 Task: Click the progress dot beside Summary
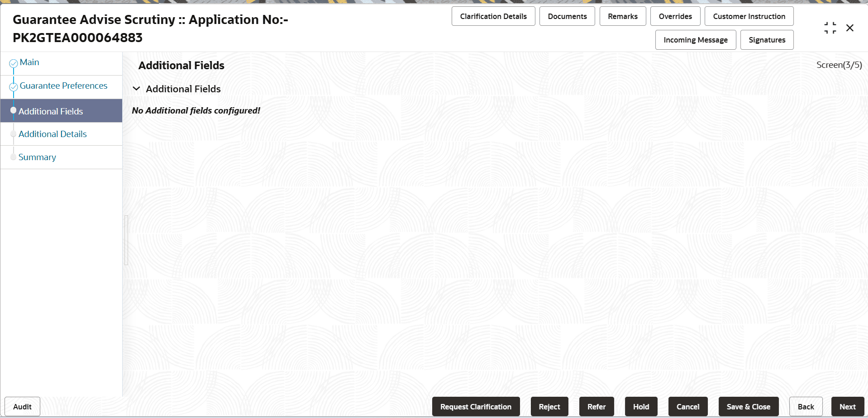(x=14, y=156)
